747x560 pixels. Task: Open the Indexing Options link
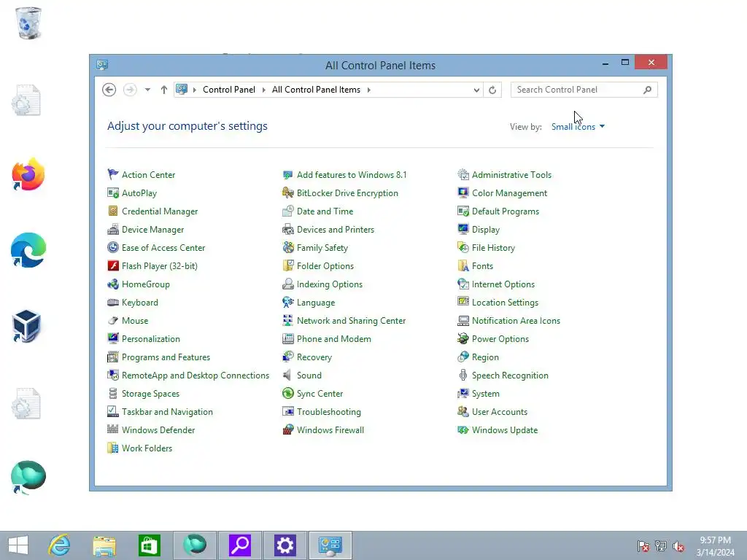pos(330,284)
